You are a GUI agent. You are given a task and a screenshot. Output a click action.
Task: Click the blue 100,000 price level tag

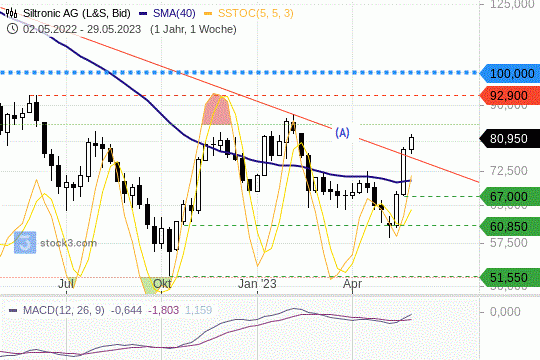click(x=510, y=73)
